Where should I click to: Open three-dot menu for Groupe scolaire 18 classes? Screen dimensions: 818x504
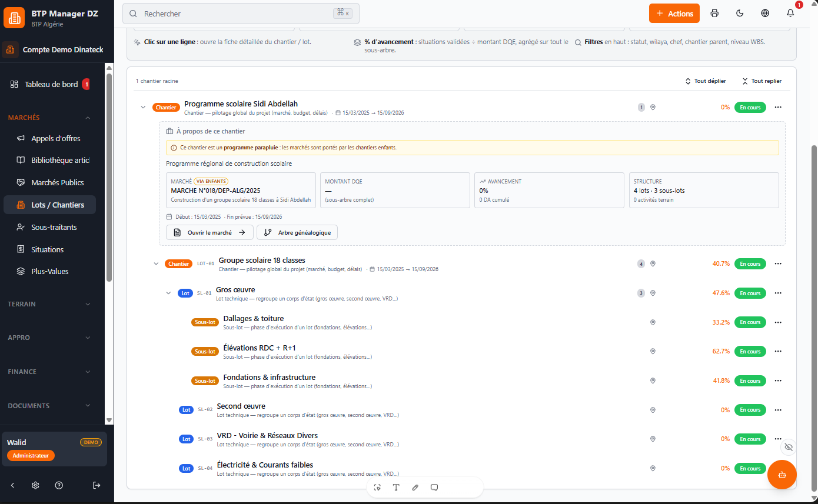(x=778, y=263)
